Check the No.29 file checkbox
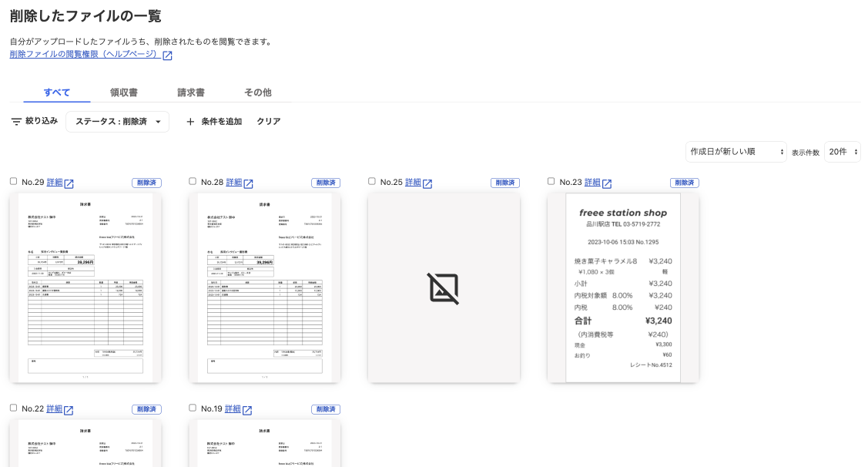The height and width of the screenshot is (467, 868). (13, 181)
